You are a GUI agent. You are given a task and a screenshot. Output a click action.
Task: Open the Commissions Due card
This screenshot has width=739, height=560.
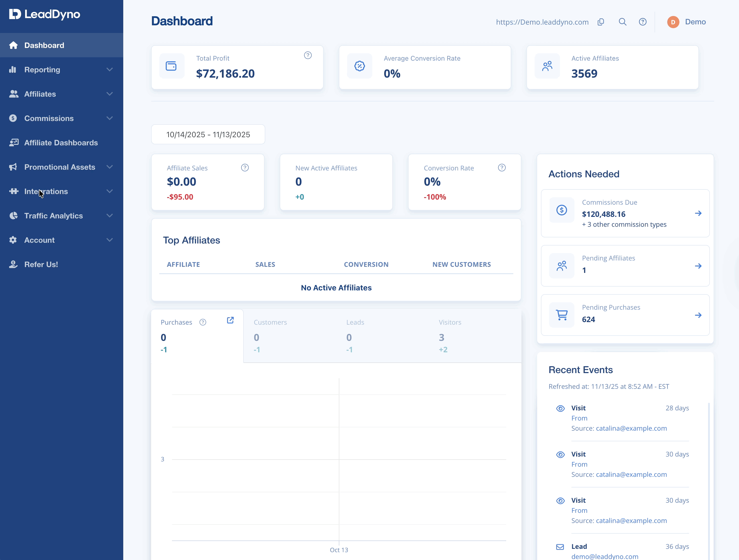click(625, 214)
